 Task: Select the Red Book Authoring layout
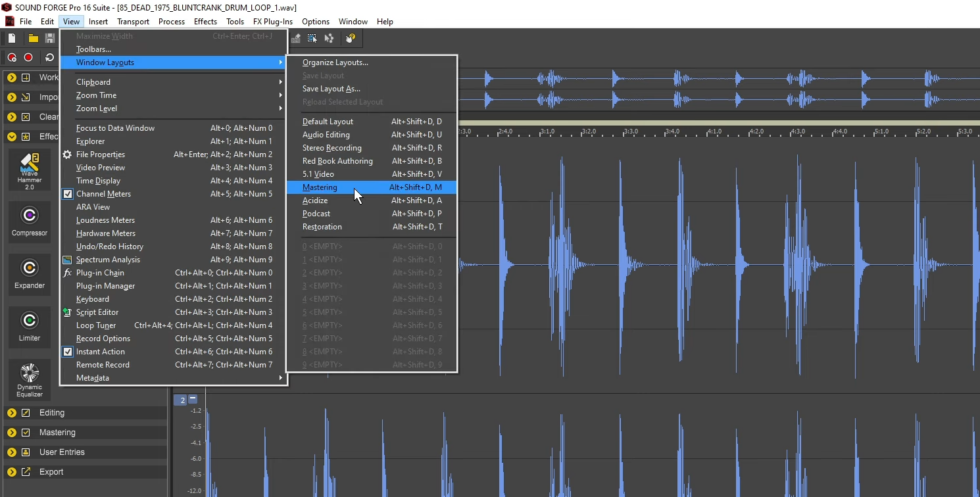[x=372, y=161]
